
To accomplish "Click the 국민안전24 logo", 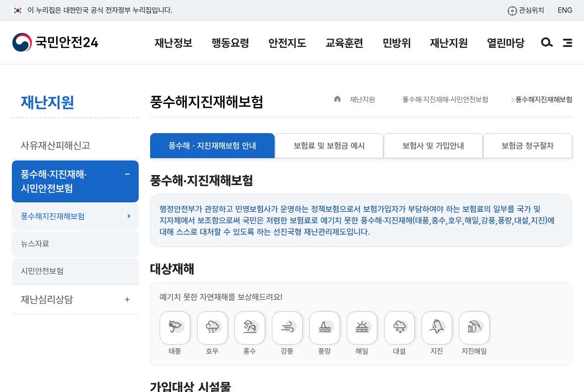I will point(55,42).
